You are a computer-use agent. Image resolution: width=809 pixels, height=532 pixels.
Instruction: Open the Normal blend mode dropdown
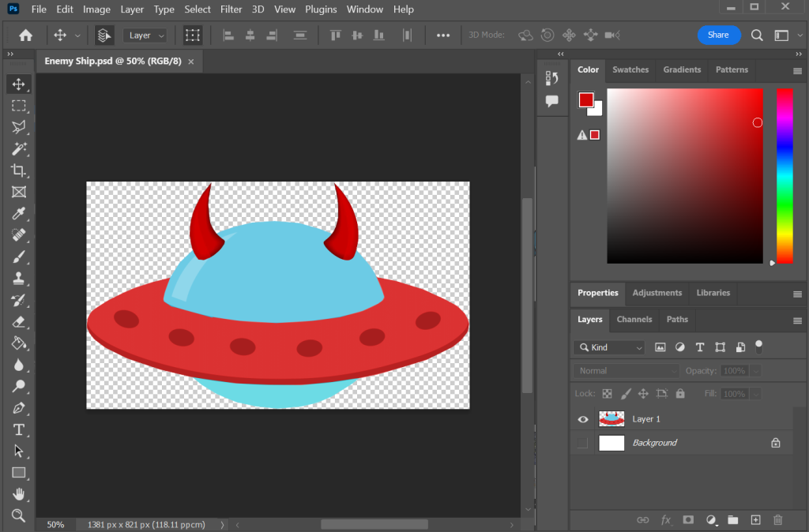pyautogui.click(x=626, y=371)
